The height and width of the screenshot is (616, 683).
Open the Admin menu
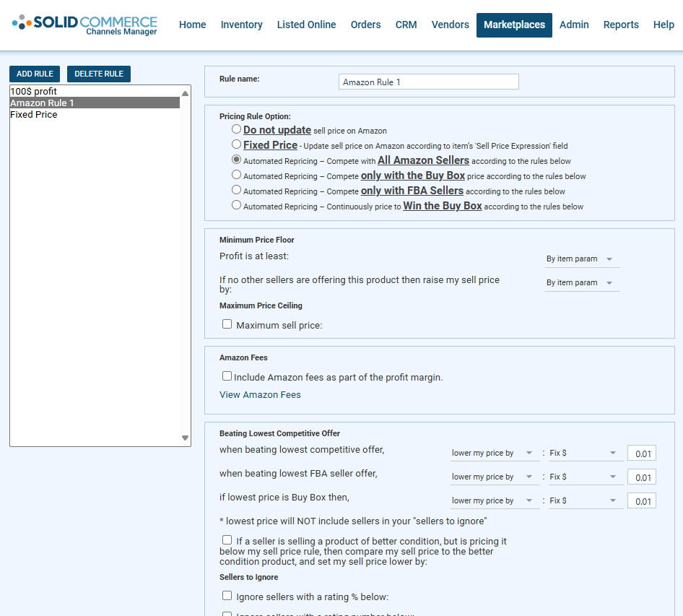pos(574,25)
